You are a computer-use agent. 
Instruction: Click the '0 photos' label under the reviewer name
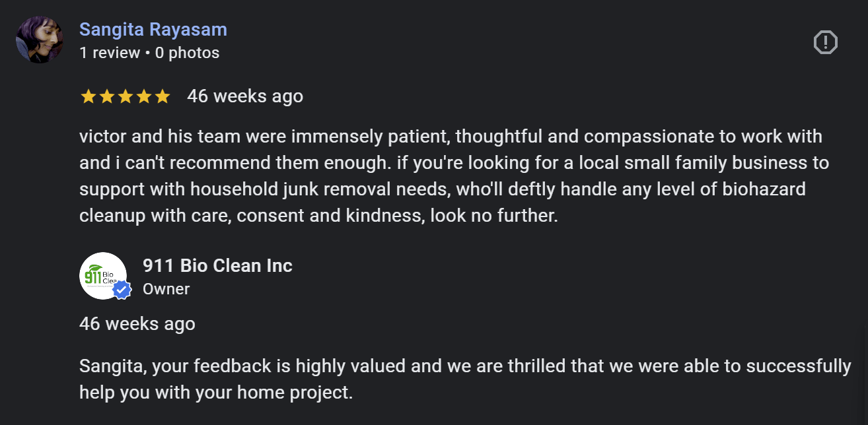[188, 53]
